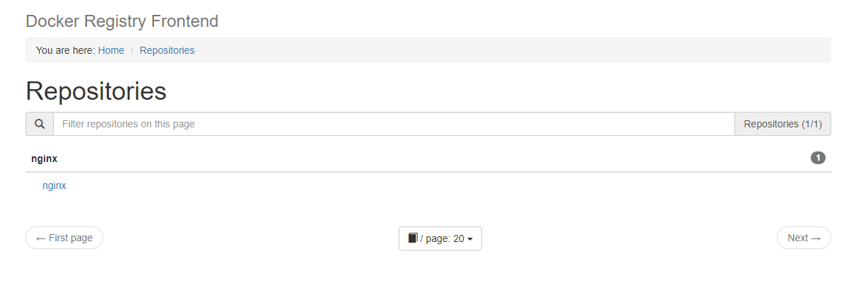Expand the caret next to page: 20
Screen dimensions: 868x300
(470, 239)
